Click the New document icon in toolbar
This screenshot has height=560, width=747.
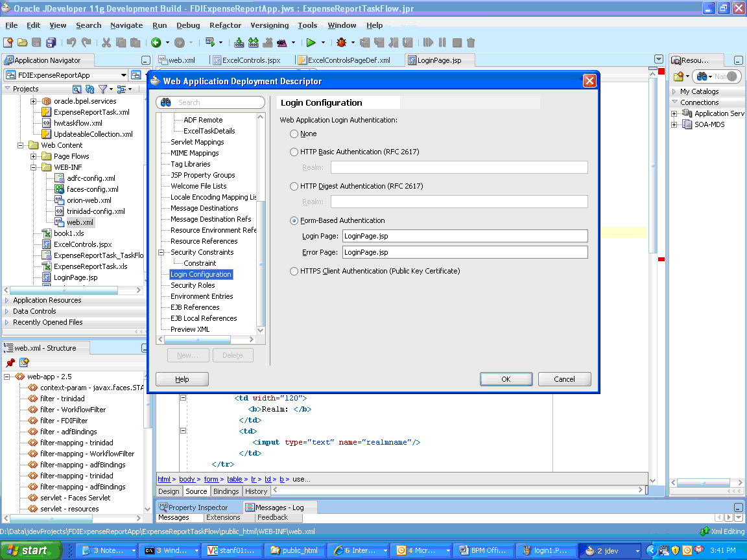(8, 43)
